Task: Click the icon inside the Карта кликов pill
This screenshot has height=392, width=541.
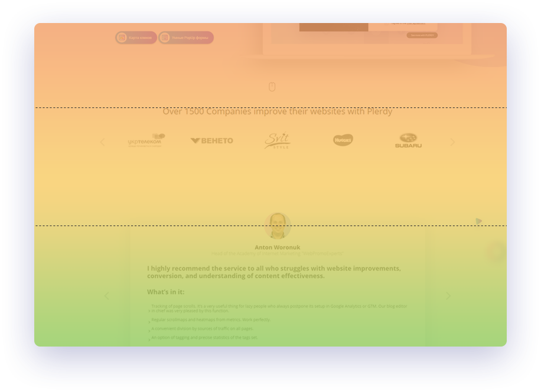Action: pos(121,37)
